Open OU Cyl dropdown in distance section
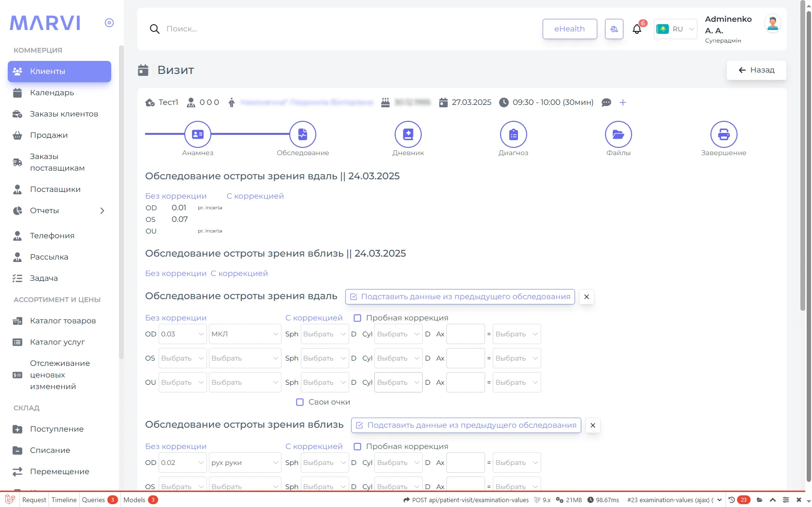The width and height of the screenshot is (812, 507). (x=399, y=382)
